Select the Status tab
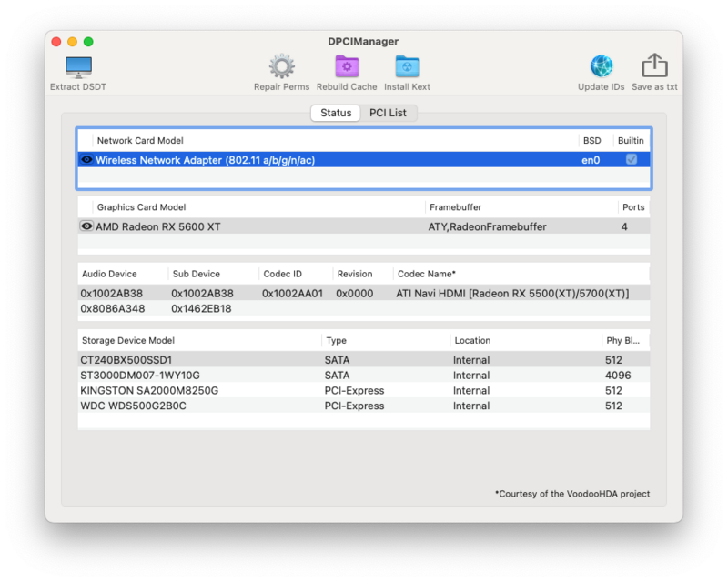The height and width of the screenshot is (582, 728). 335,113
